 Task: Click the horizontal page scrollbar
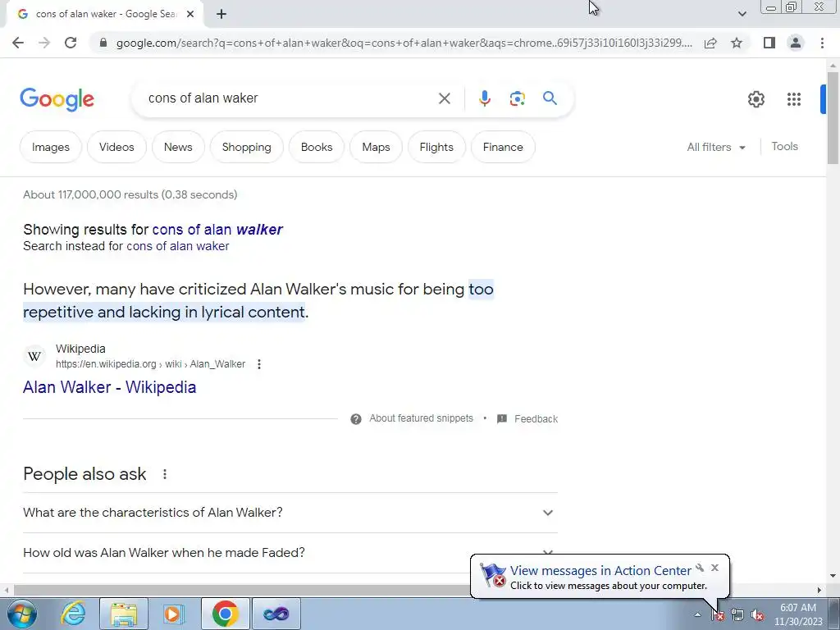[x=241, y=590]
